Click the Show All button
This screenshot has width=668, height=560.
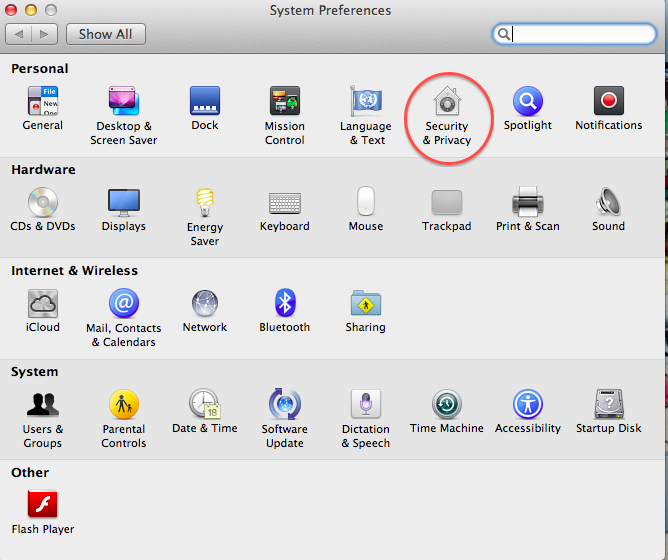pyautogui.click(x=106, y=34)
